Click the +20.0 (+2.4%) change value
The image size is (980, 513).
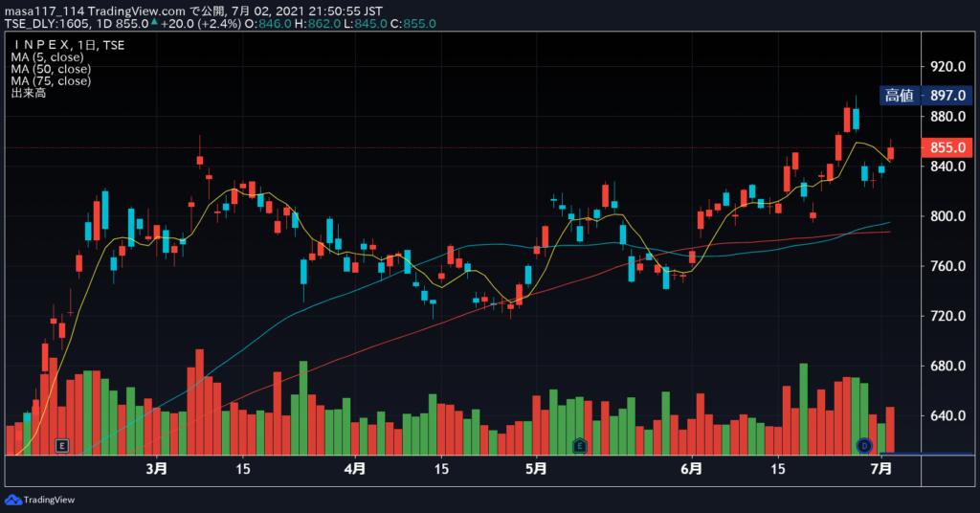pos(201,24)
